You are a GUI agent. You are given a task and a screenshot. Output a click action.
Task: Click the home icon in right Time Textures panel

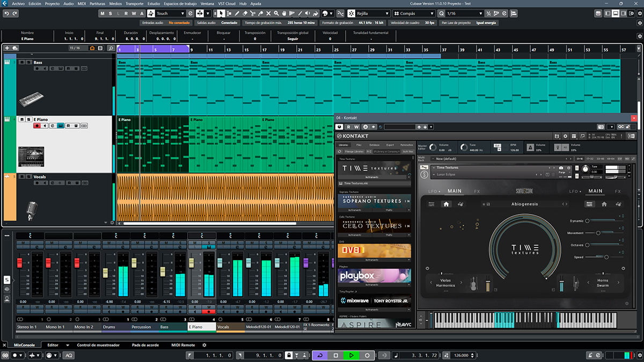pyautogui.click(x=604, y=204)
